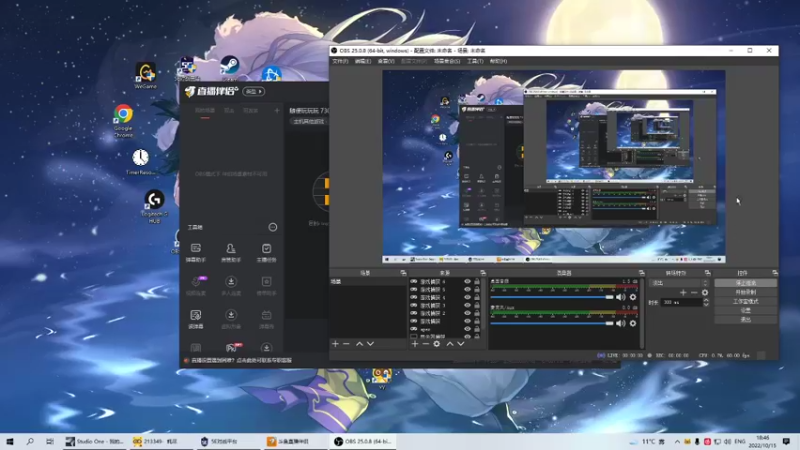Click the 工作室模式 button in OBS Controls

point(745,302)
